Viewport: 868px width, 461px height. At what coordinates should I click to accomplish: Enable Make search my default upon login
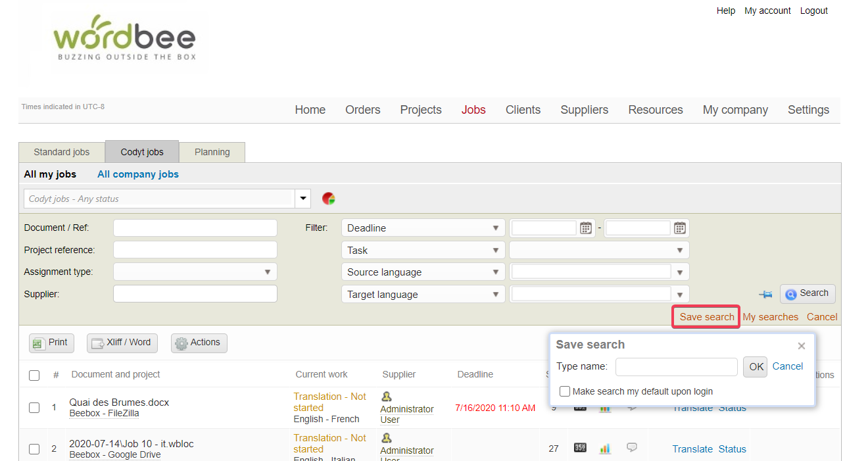(565, 391)
